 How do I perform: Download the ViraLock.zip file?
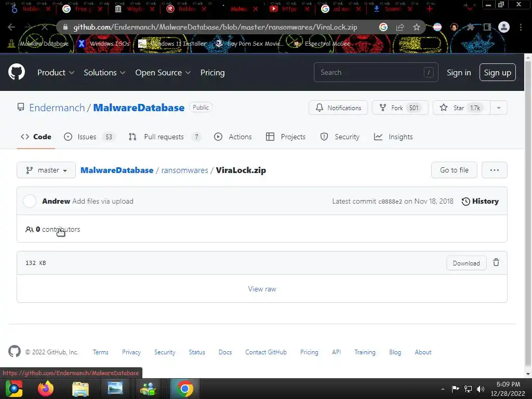466,263
